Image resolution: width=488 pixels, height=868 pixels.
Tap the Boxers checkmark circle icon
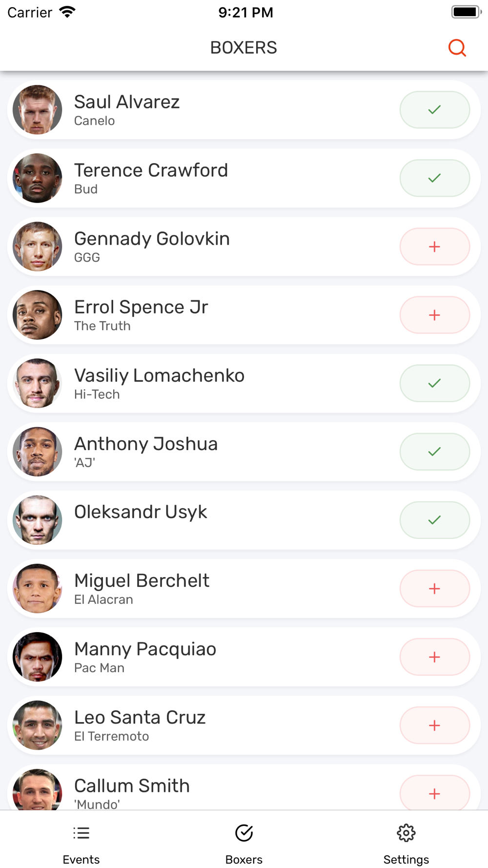coord(244,833)
